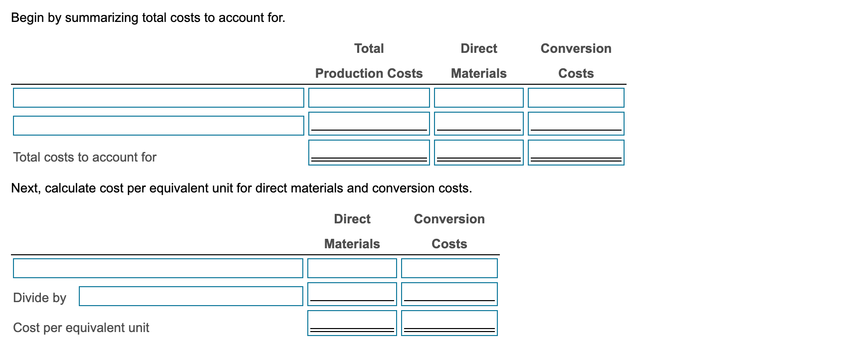Click the first row description input field
Image resolution: width=868 pixels, height=347 pixels.
click(x=158, y=98)
